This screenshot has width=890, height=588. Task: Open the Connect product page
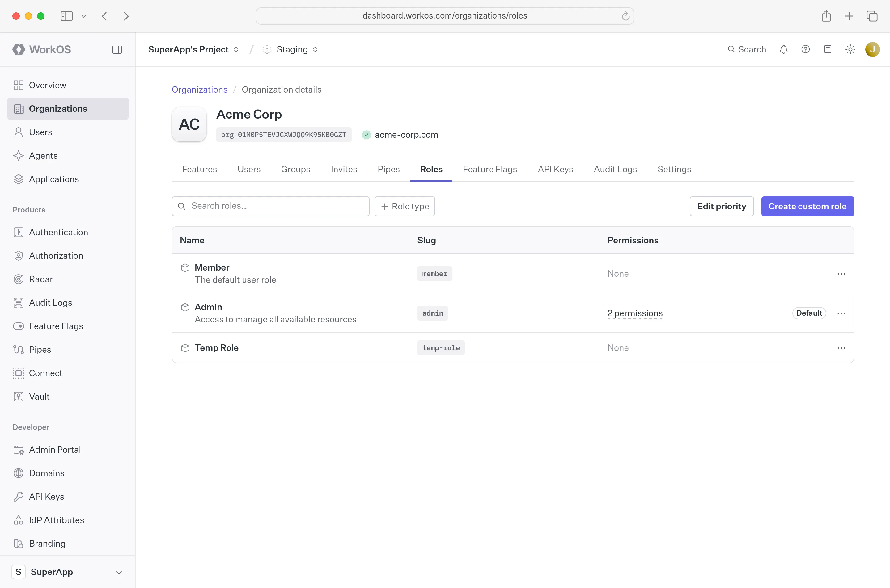(68, 373)
